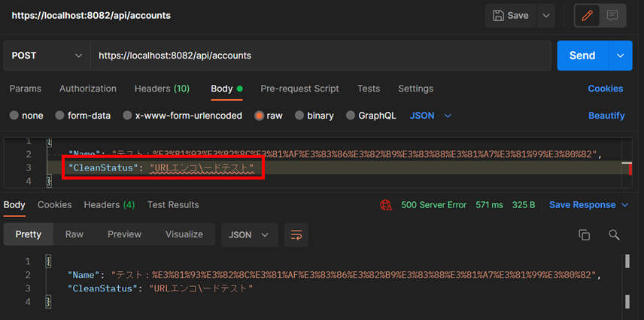The width and height of the screenshot is (644, 320).
Task: Search response with magnifier icon
Action: pos(614,234)
